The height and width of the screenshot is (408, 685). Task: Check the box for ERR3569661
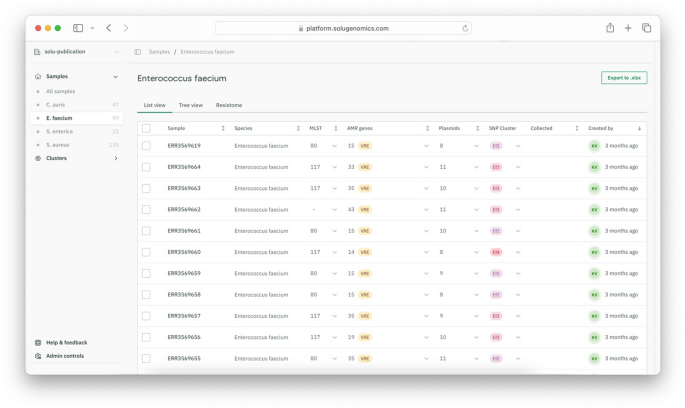click(146, 231)
